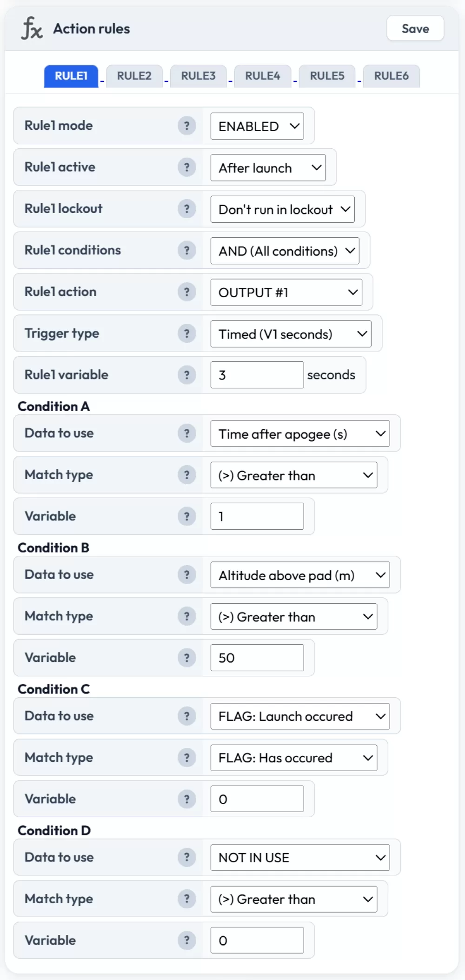Show help for Rule1 action

click(x=187, y=292)
